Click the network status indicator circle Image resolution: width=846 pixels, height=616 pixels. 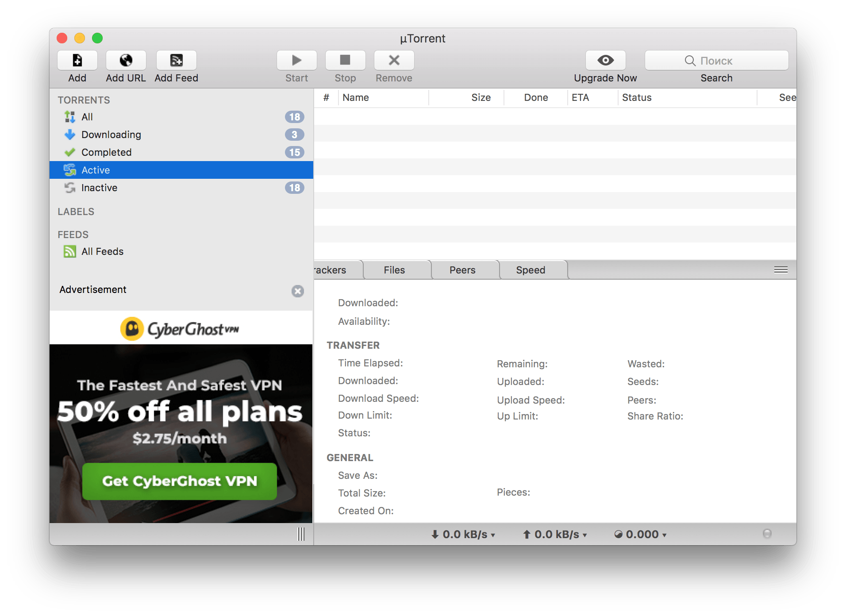(767, 534)
